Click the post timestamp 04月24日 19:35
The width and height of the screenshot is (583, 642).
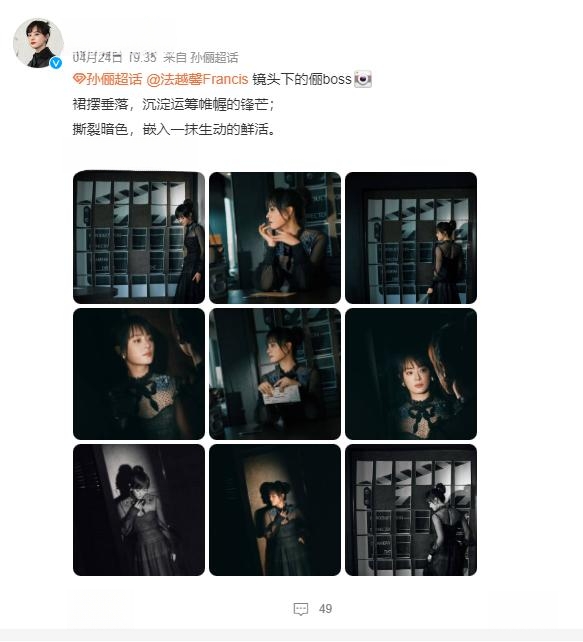(115, 57)
